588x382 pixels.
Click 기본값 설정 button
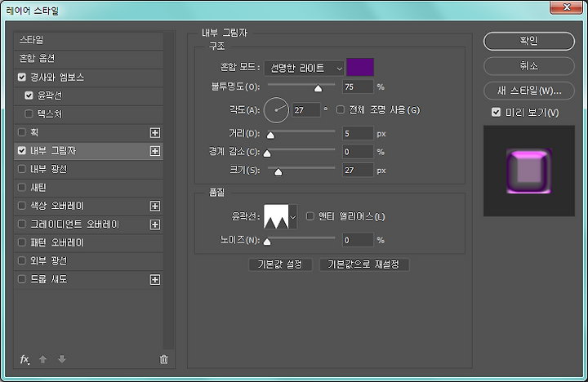click(280, 264)
